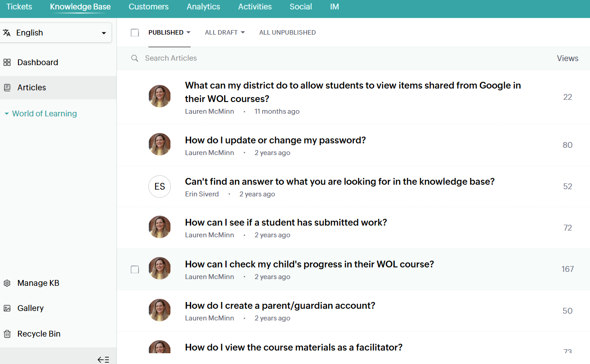Viewport: 590px width, 364px height.
Task: Go to the Customers tab
Action: point(148,7)
